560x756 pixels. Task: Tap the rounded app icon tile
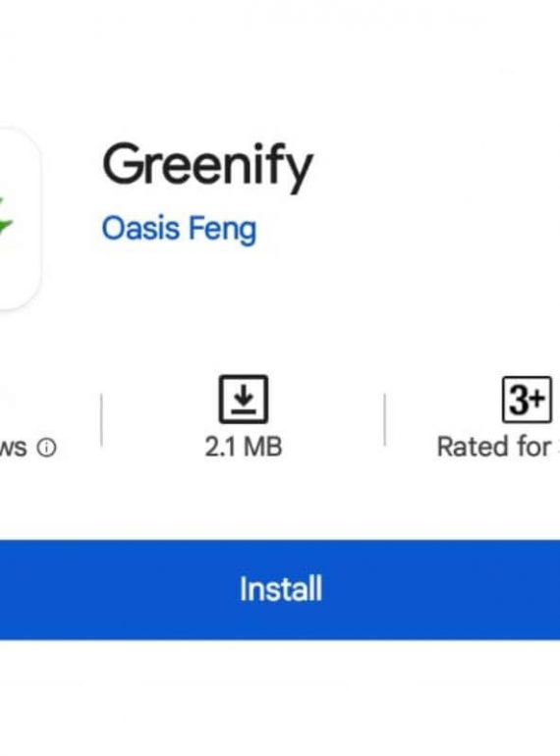(x=20, y=218)
